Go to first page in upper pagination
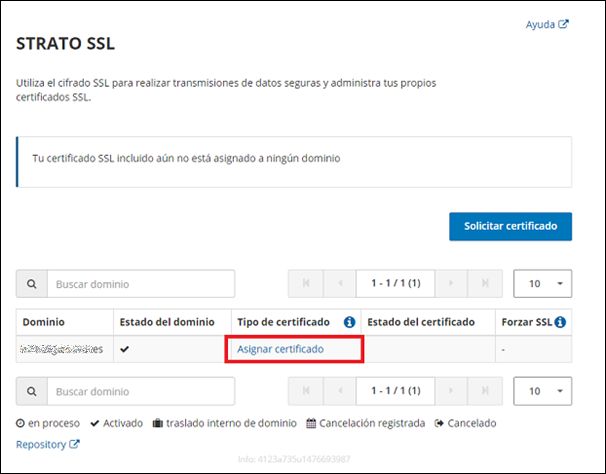Image resolution: width=606 pixels, height=474 pixels. pos(306,283)
